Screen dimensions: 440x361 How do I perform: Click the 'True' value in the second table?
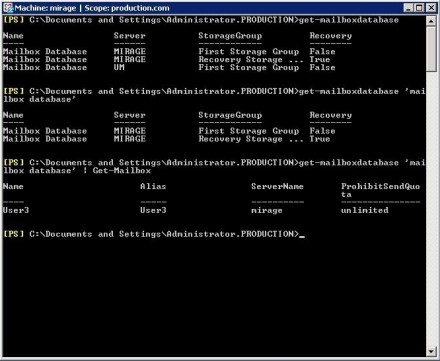click(x=320, y=139)
